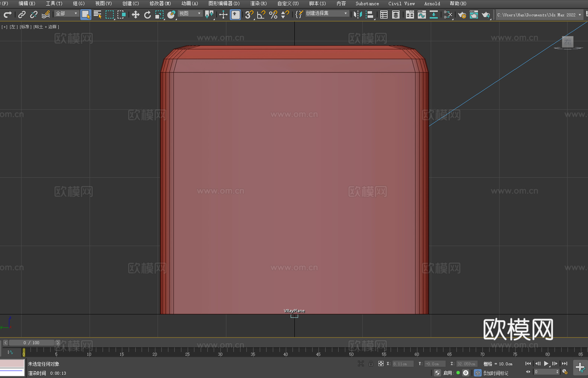Screen dimensions: 588x378
Task: Click current frame number stepper arrows
Action: pos(557,372)
